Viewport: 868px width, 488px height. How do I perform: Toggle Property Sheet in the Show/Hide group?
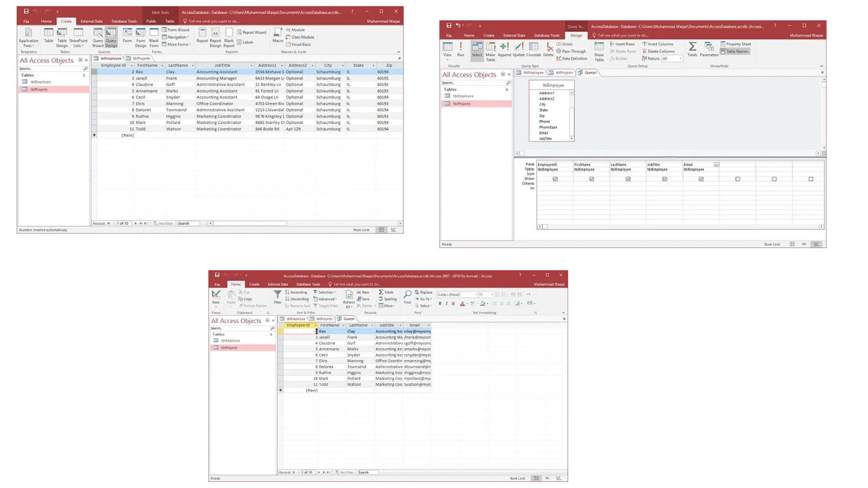pos(736,44)
